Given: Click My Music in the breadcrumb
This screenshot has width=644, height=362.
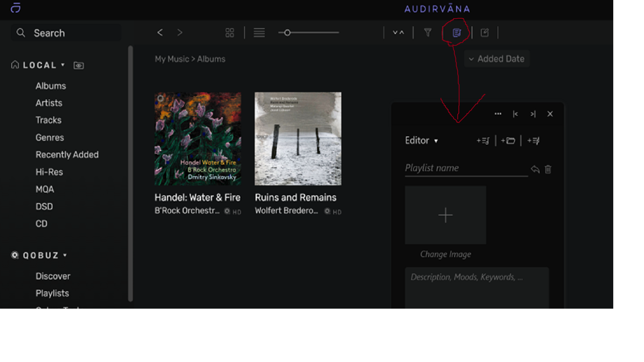Looking at the screenshot, I should [x=172, y=59].
